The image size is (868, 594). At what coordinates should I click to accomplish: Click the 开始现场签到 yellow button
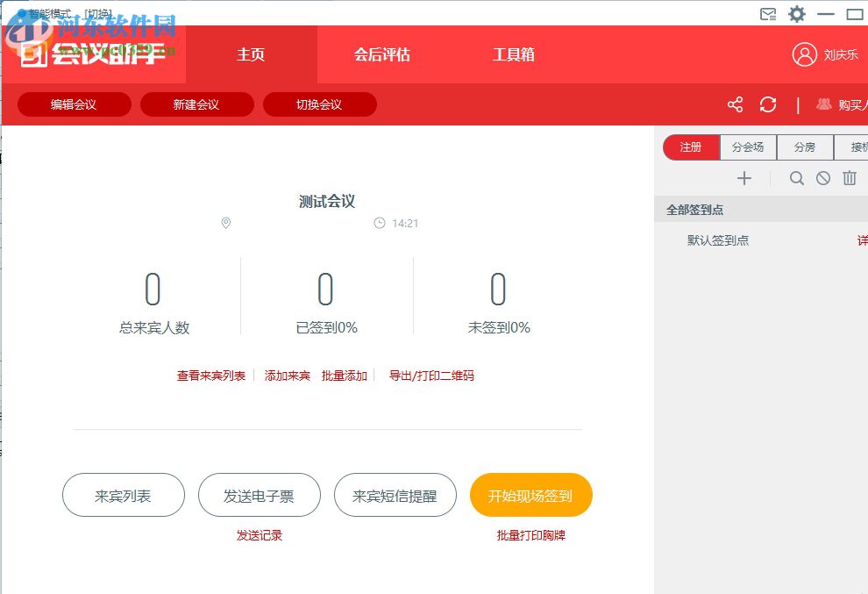pos(531,495)
